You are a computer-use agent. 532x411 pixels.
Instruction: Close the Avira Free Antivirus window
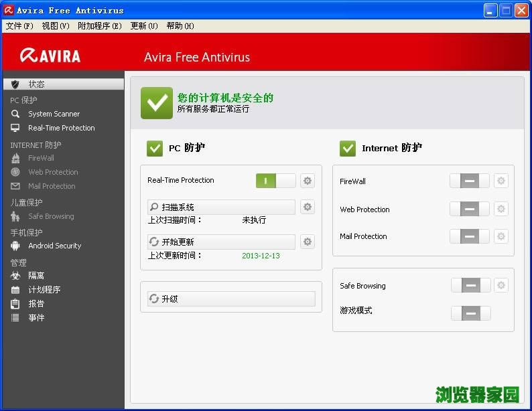[x=521, y=11]
